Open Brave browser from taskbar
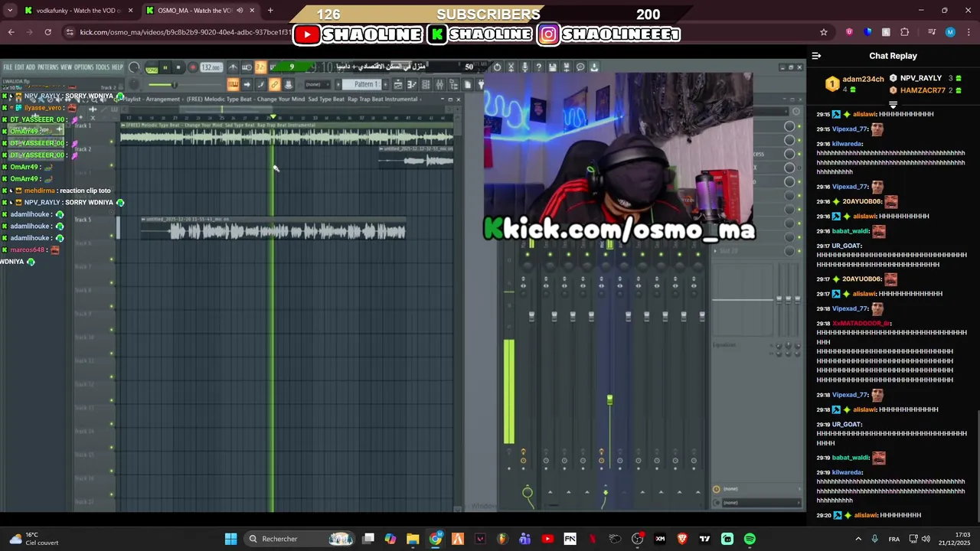 [682, 539]
